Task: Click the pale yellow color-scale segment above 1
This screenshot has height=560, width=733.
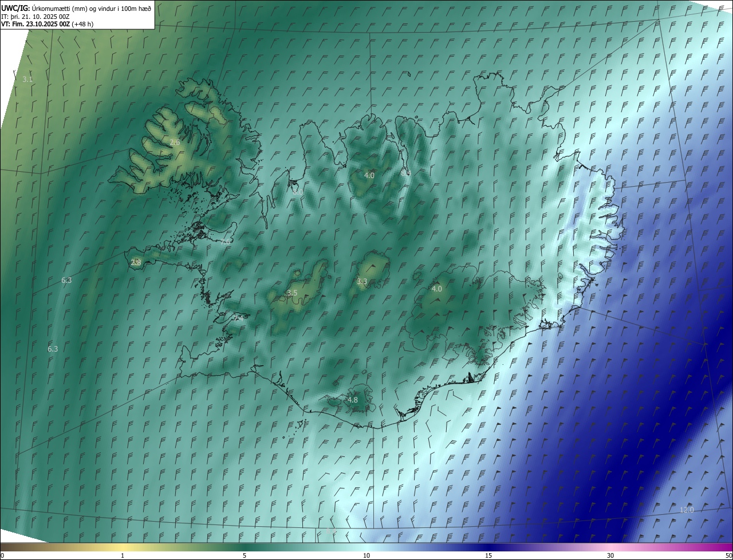Action: [123, 547]
